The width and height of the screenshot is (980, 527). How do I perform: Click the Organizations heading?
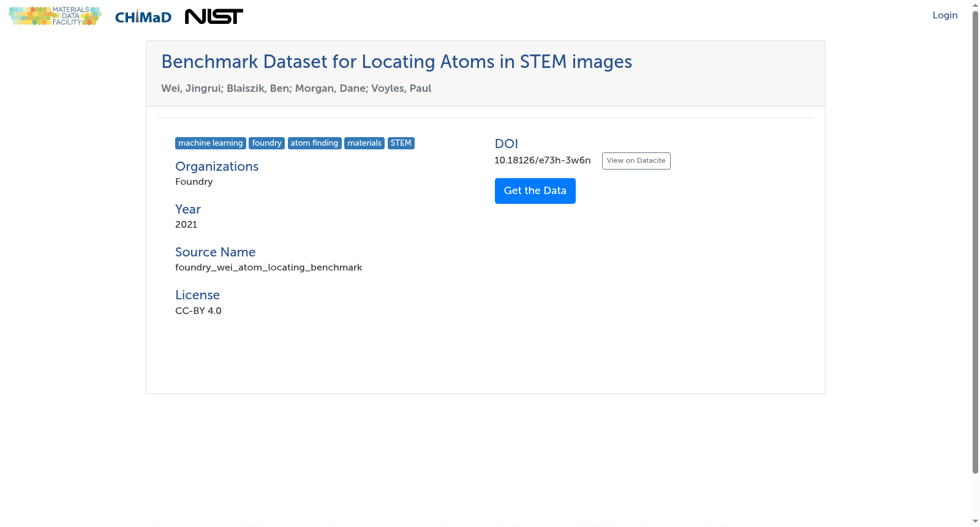tap(217, 166)
